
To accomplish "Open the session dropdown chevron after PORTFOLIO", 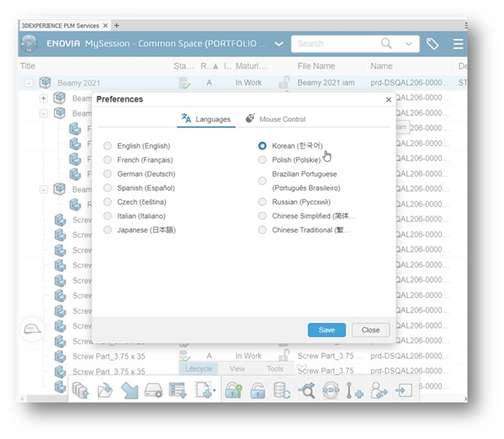I will (279, 44).
